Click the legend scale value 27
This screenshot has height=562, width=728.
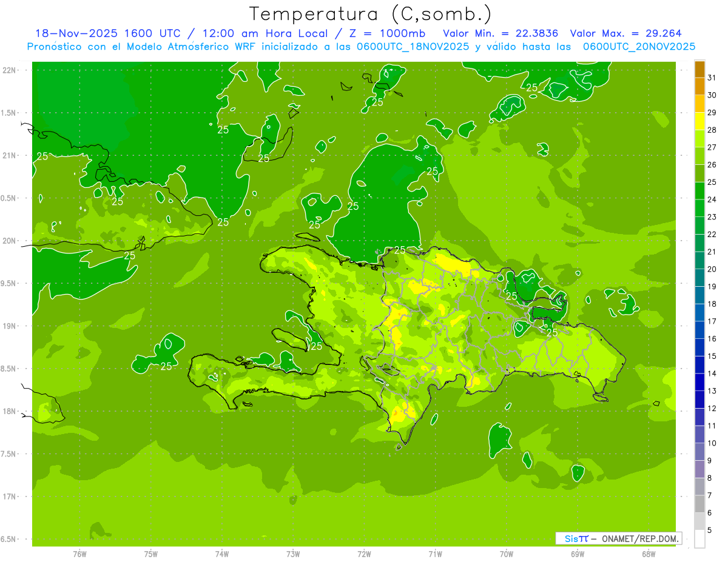click(712, 147)
